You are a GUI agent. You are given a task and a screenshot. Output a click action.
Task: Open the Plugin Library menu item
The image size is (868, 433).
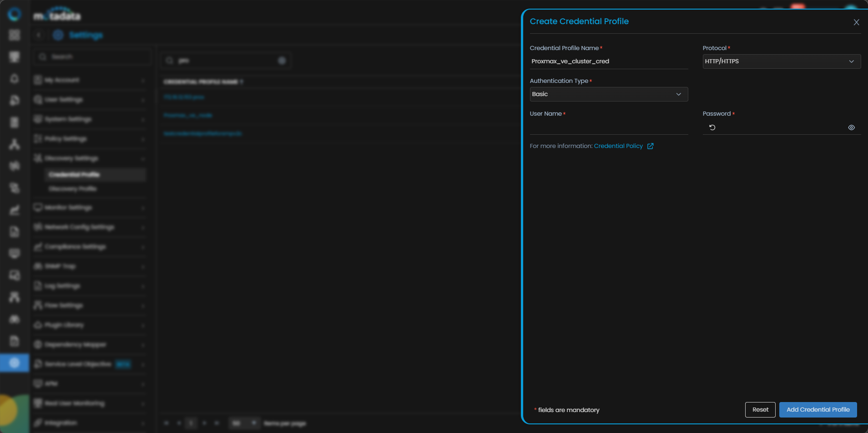[x=64, y=325]
